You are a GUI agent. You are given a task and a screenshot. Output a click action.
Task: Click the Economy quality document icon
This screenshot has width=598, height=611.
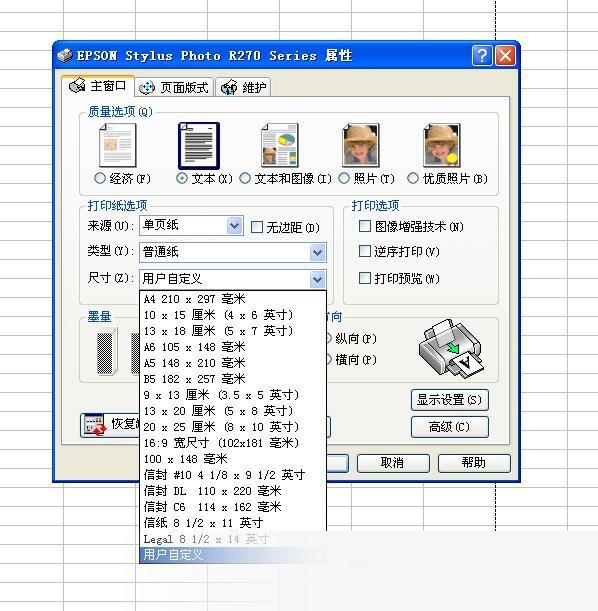pos(118,145)
